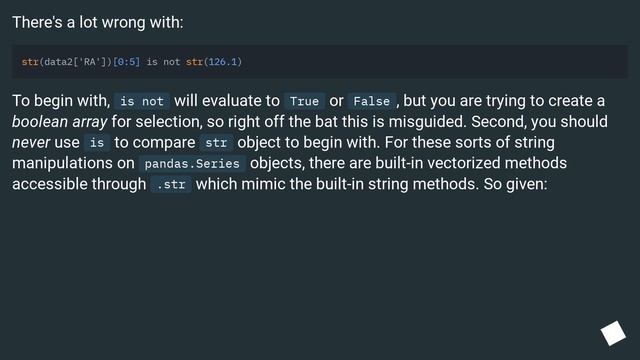640x360 pixels.
Task: Click the inline False code snippet
Action: click(x=371, y=101)
